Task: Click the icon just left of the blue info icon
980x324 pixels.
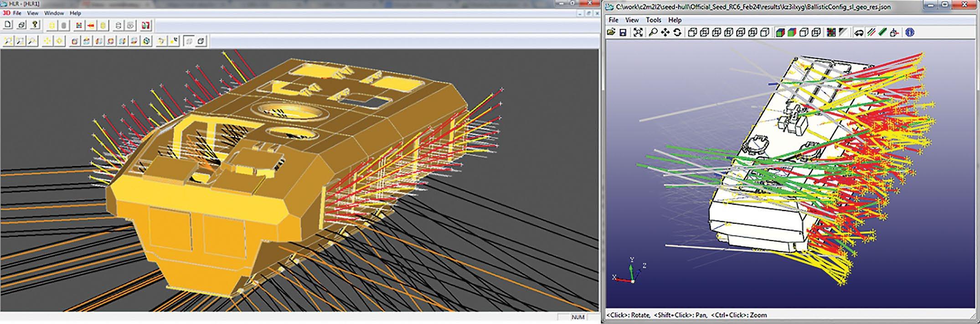Action: click(894, 32)
